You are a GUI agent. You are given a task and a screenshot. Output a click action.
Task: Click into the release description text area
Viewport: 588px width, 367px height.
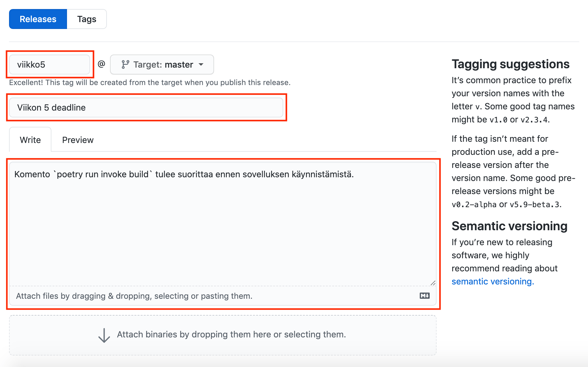click(x=222, y=227)
